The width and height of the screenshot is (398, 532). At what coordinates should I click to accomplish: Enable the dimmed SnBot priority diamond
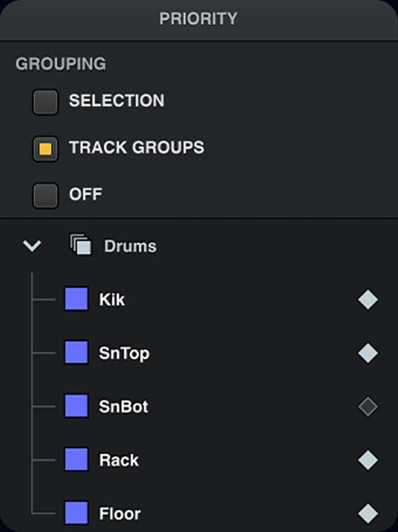tap(368, 407)
